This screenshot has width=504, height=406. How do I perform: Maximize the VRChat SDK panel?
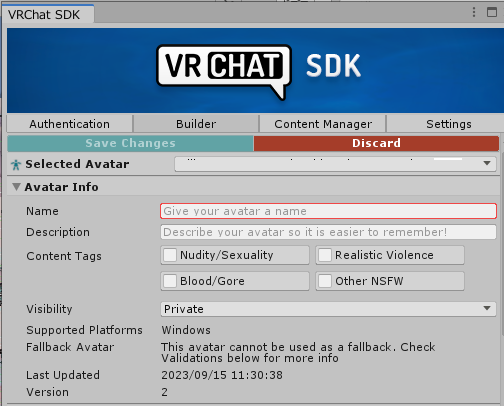point(492,12)
